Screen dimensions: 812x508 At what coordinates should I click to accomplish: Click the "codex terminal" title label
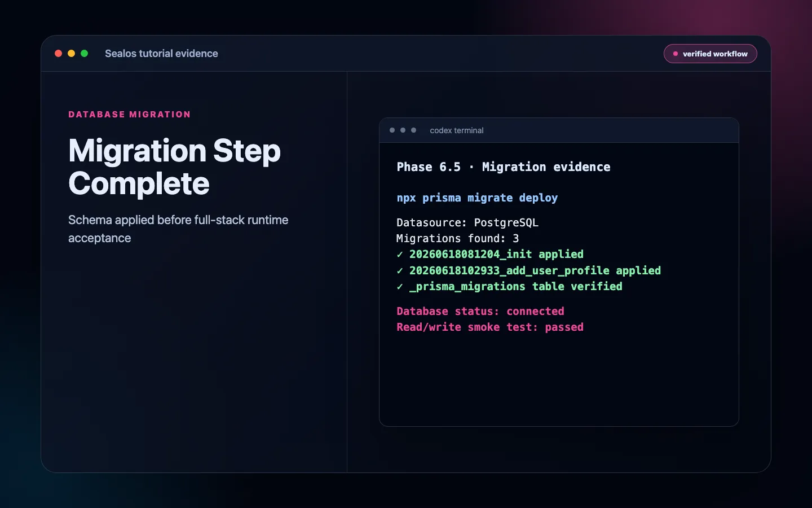tap(457, 130)
